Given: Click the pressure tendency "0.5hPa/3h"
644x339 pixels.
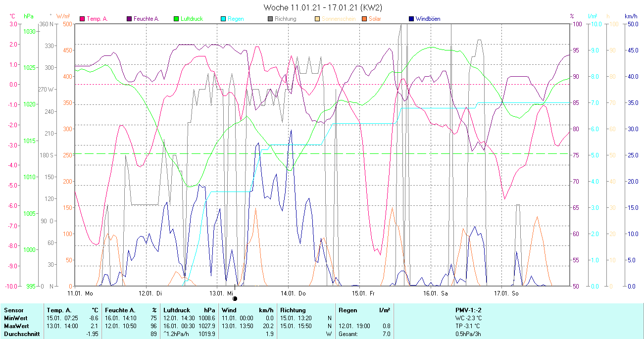Looking at the screenshot, I should [x=468, y=334].
